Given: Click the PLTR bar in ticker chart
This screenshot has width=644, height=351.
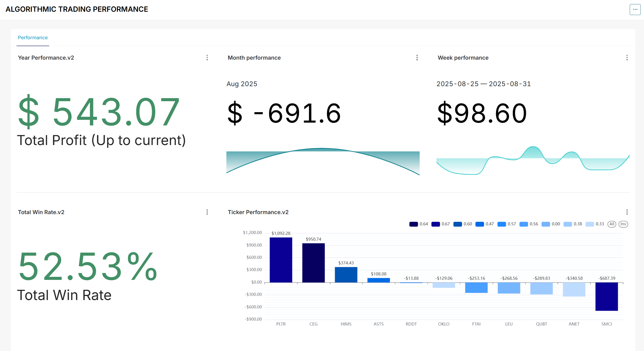Looking at the screenshot, I should 281,260.
